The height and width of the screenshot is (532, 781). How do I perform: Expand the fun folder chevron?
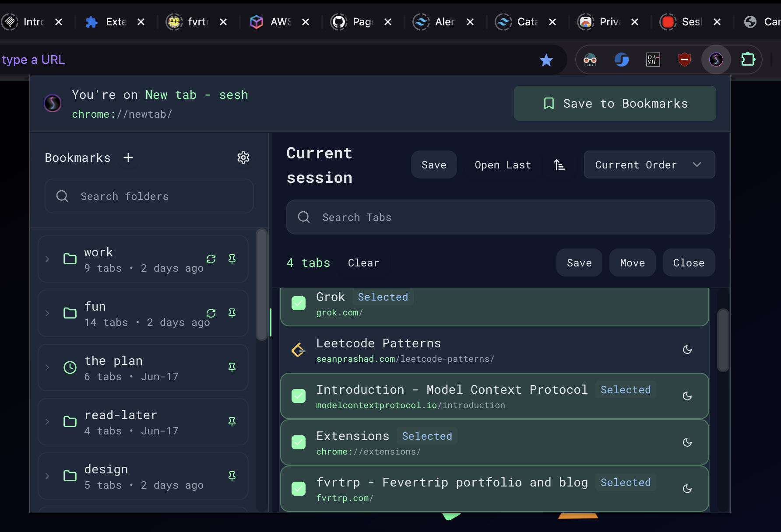(x=47, y=313)
